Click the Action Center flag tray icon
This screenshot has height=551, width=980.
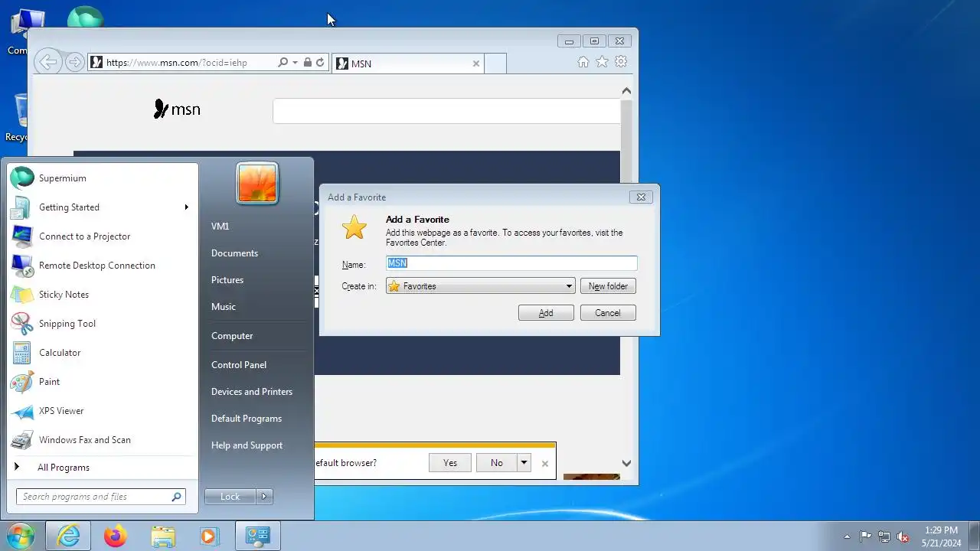865,536
